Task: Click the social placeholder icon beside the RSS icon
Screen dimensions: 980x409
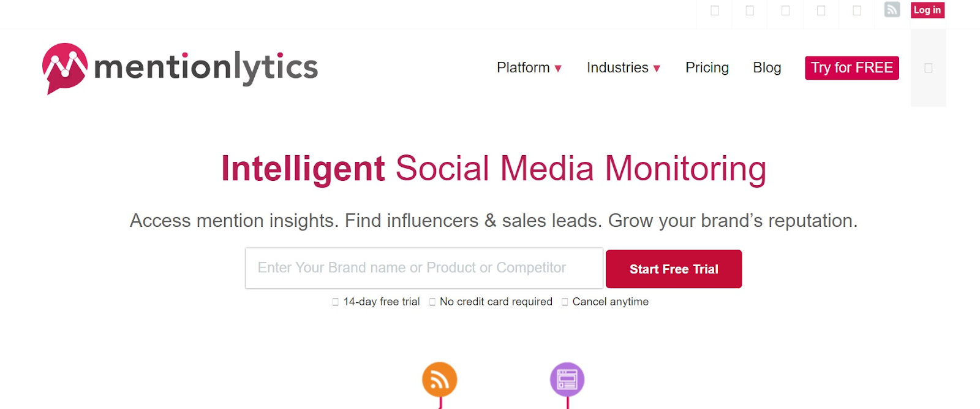Action: point(857,10)
